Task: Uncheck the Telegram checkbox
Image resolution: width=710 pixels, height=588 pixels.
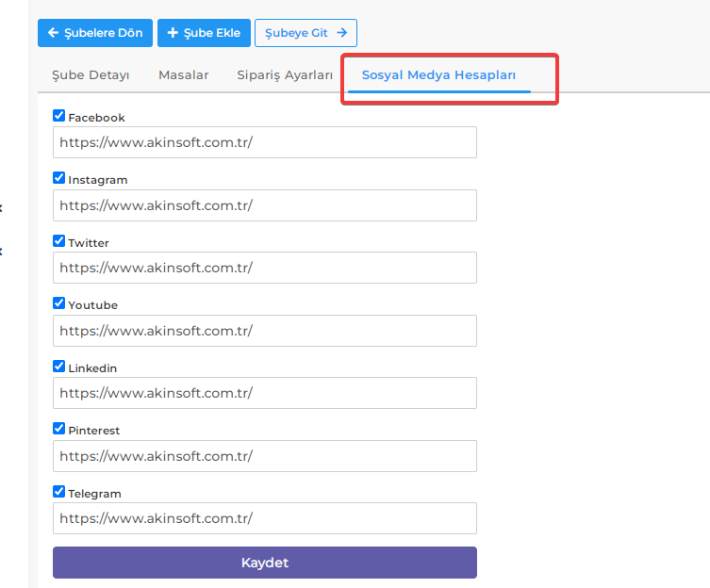Action: click(x=58, y=492)
